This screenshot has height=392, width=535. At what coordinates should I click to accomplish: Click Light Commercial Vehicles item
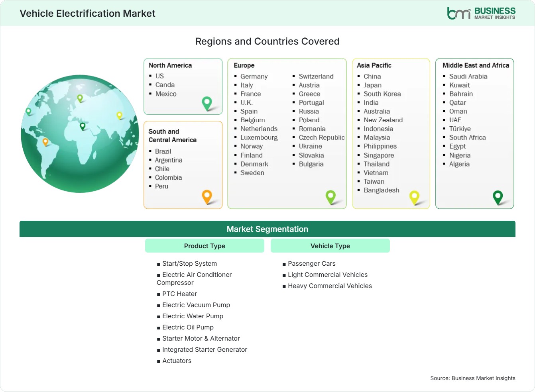point(328,275)
